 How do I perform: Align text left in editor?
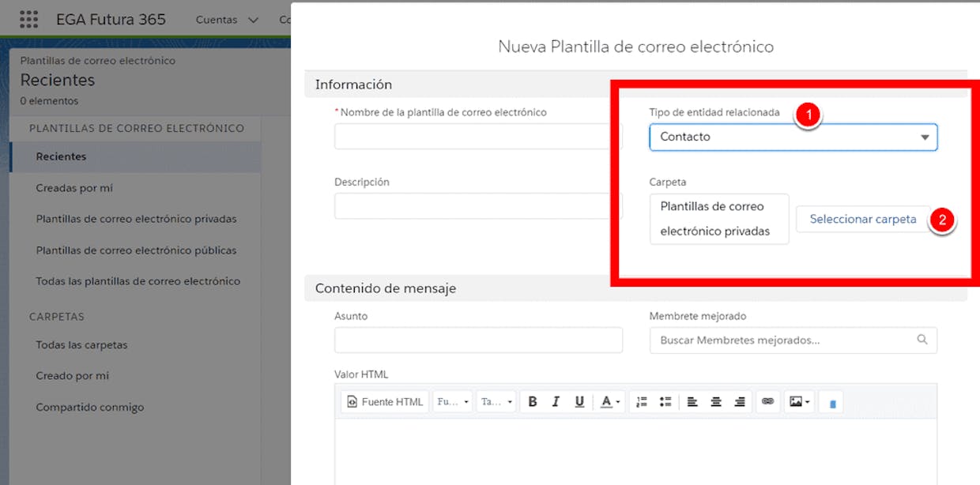pos(692,402)
